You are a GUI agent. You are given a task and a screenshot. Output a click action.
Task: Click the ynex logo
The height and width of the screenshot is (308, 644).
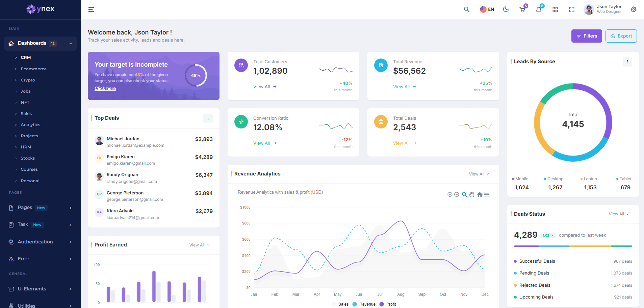click(40, 9)
